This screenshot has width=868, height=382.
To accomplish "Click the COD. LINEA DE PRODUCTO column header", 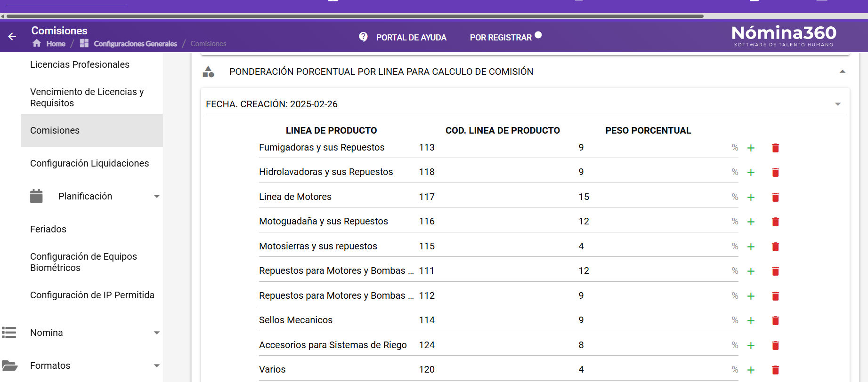I will tap(503, 130).
